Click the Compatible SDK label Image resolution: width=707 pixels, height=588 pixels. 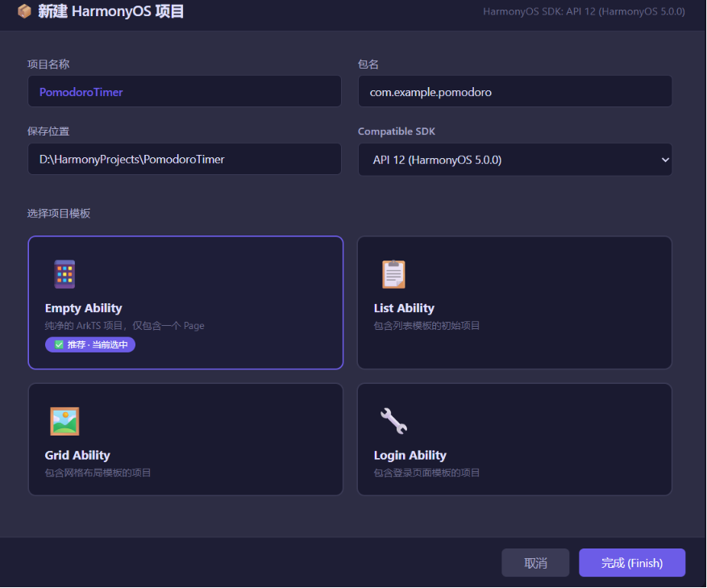coord(397,131)
